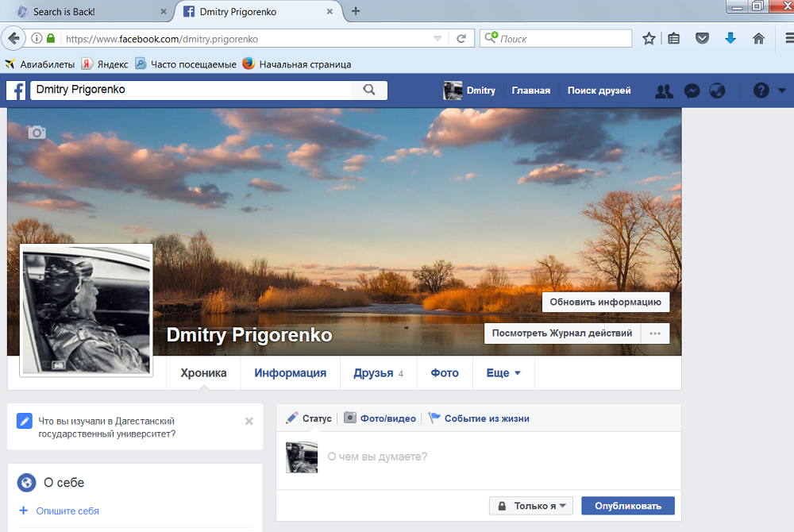Viewport: 794px width, 532px height.
Task: Open friend requests icon
Action: pos(664,91)
